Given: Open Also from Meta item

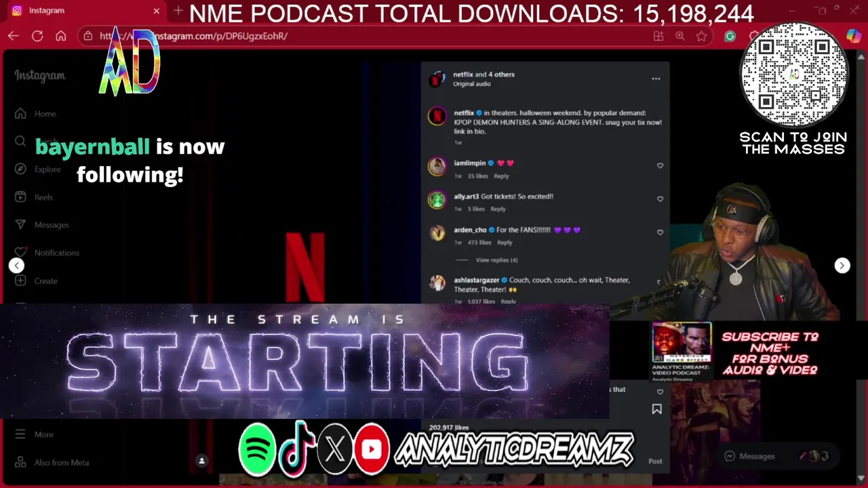Looking at the screenshot, I should tap(52, 463).
